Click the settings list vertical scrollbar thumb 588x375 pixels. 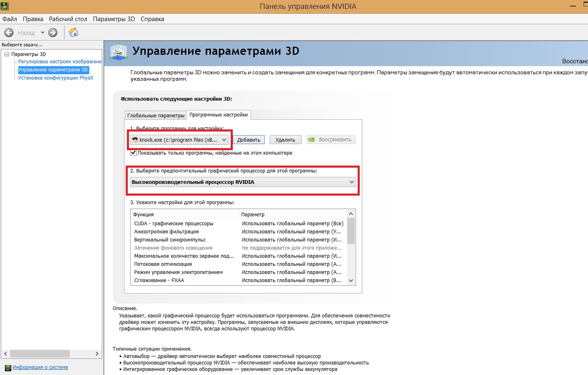351,231
